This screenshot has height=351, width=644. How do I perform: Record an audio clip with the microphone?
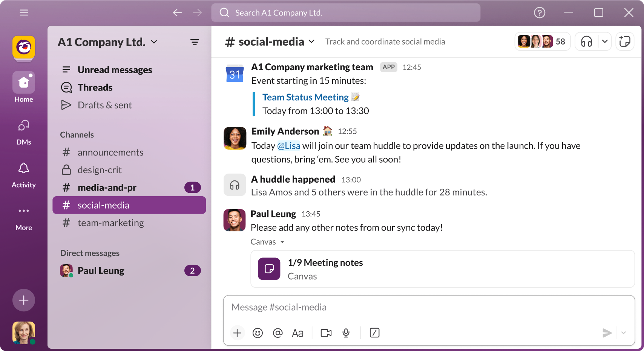click(x=346, y=333)
